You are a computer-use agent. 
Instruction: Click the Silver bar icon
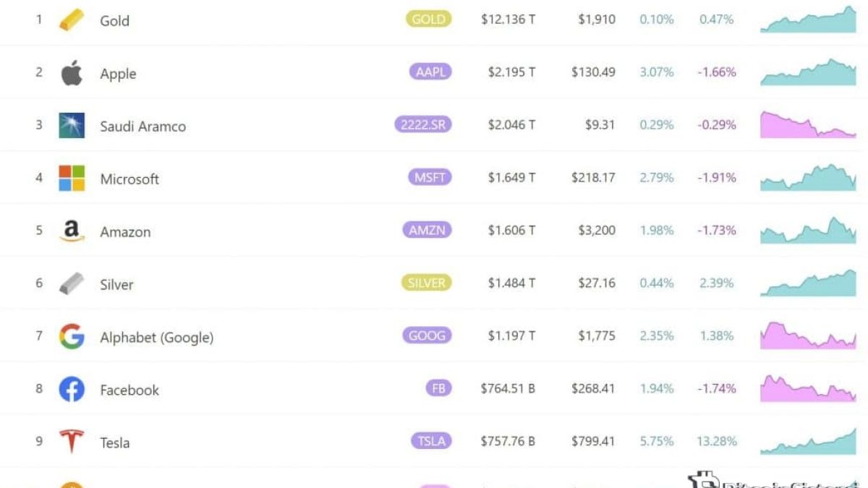(72, 283)
